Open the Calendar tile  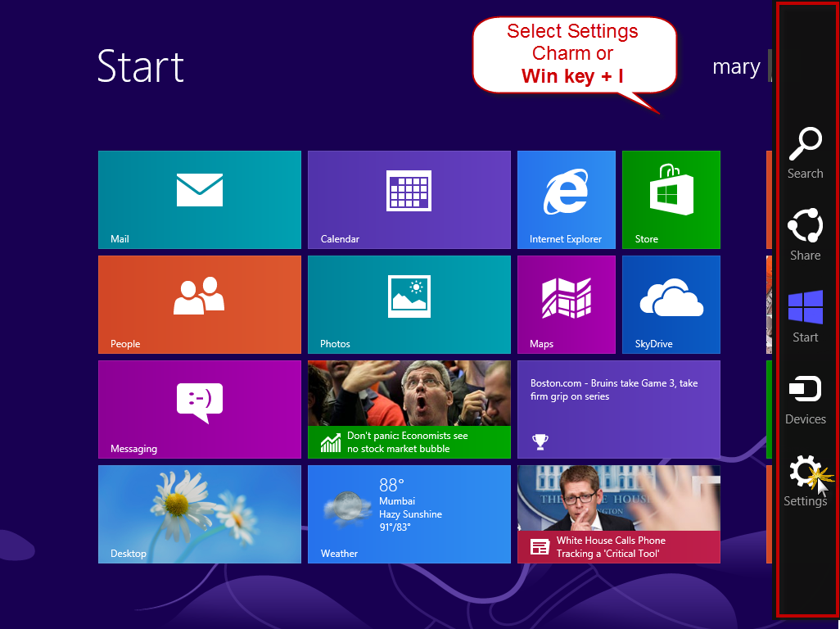coord(409,200)
